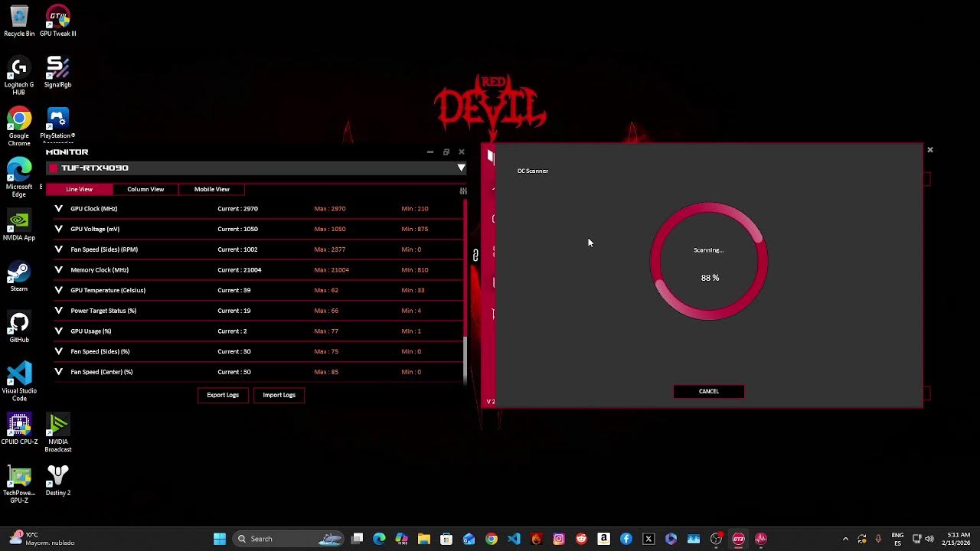The width and height of the screenshot is (980, 551).
Task: Click the OC Scanner title text
Action: pos(533,171)
